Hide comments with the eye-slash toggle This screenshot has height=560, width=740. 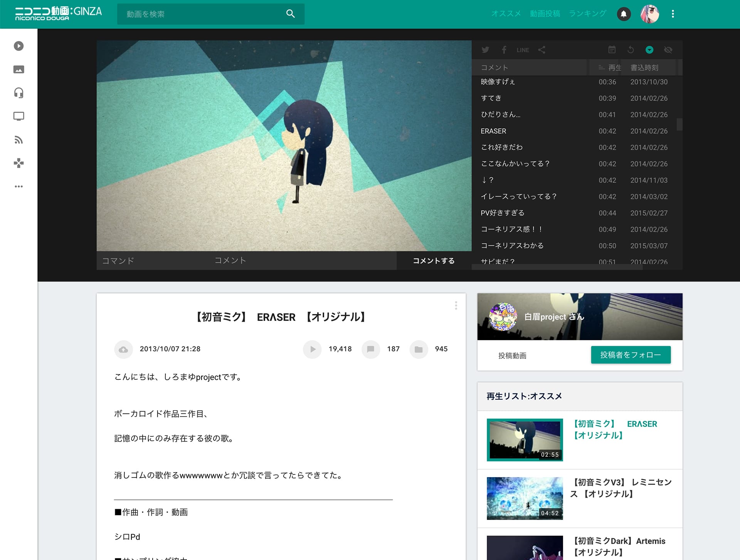(x=668, y=50)
